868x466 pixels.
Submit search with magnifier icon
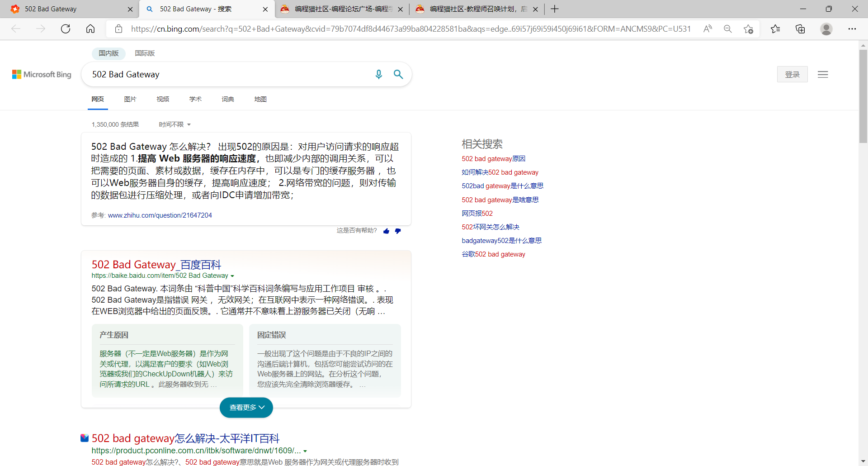(x=398, y=74)
